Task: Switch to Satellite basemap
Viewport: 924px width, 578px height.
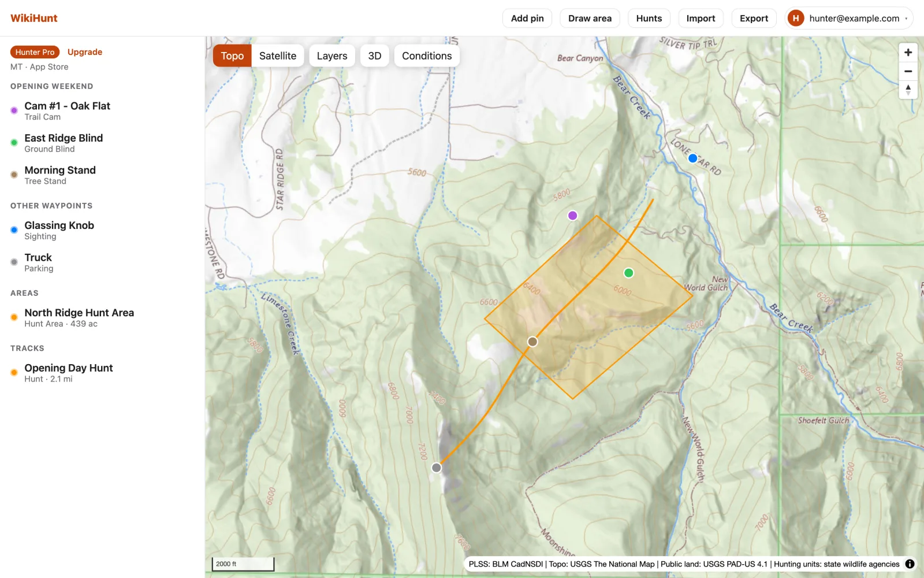Action: (278, 56)
